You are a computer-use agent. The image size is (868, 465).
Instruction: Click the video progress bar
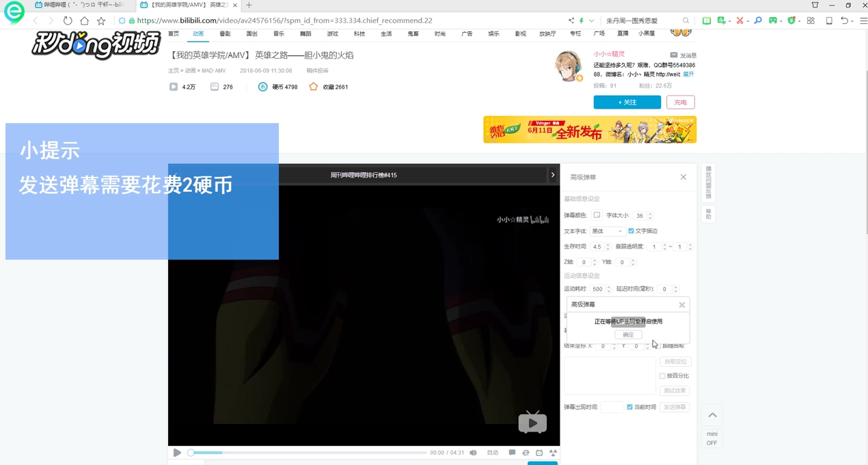click(308, 453)
